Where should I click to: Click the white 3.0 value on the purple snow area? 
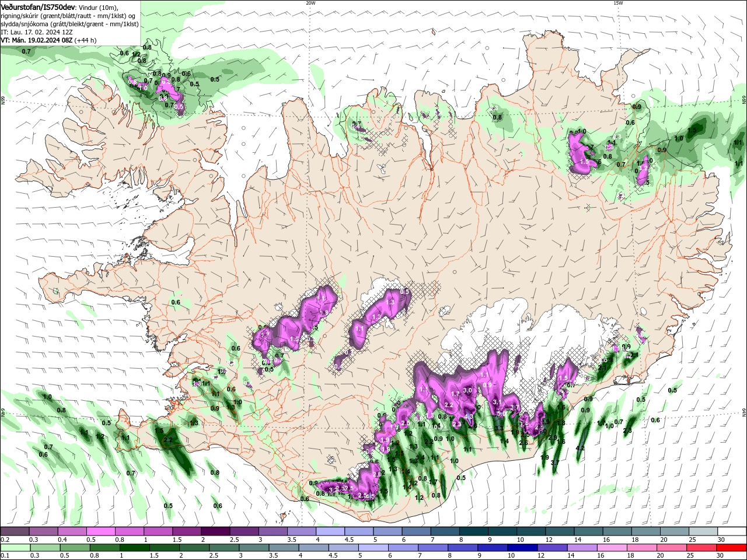pyautogui.click(x=467, y=390)
